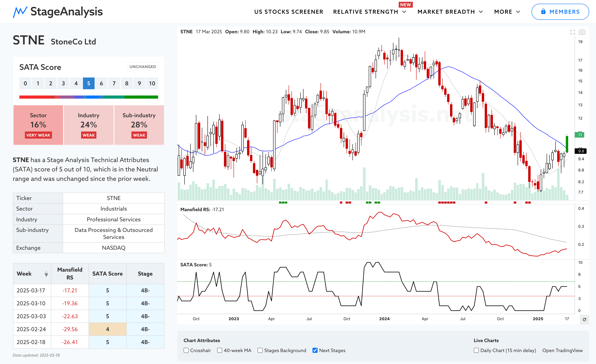Click StoneCo Ltd company name
Viewport: 596px width, 364px height.
pos(73,42)
